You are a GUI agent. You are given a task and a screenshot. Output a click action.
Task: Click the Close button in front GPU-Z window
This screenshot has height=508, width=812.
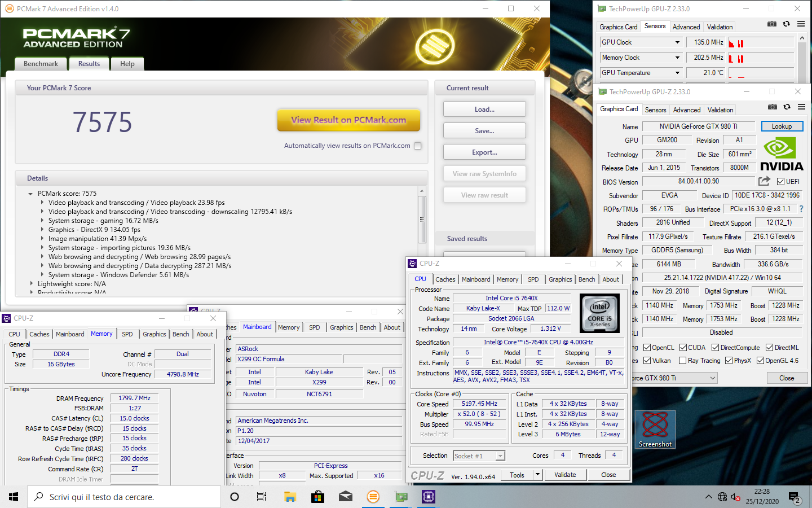(787, 378)
